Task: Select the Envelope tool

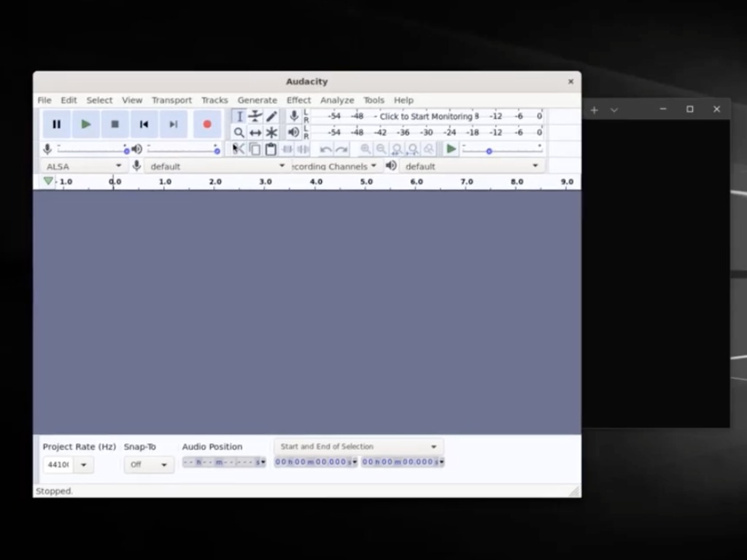Action: click(x=255, y=117)
